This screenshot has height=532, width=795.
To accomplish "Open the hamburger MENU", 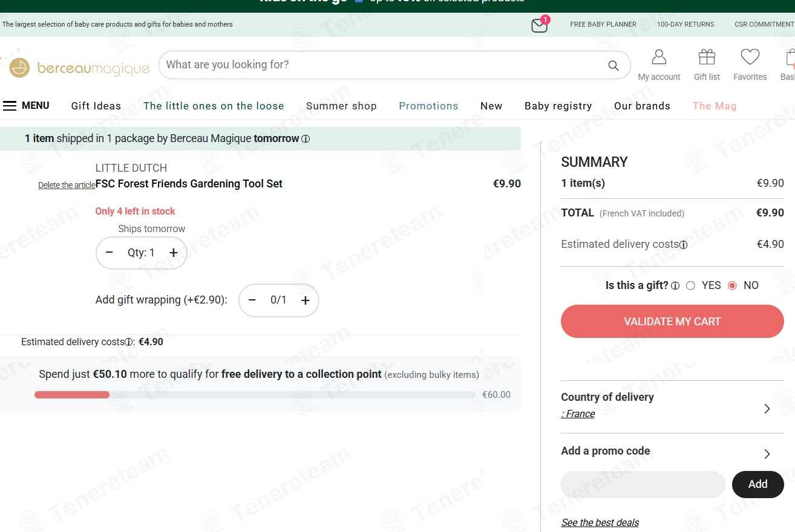I will tap(26, 106).
